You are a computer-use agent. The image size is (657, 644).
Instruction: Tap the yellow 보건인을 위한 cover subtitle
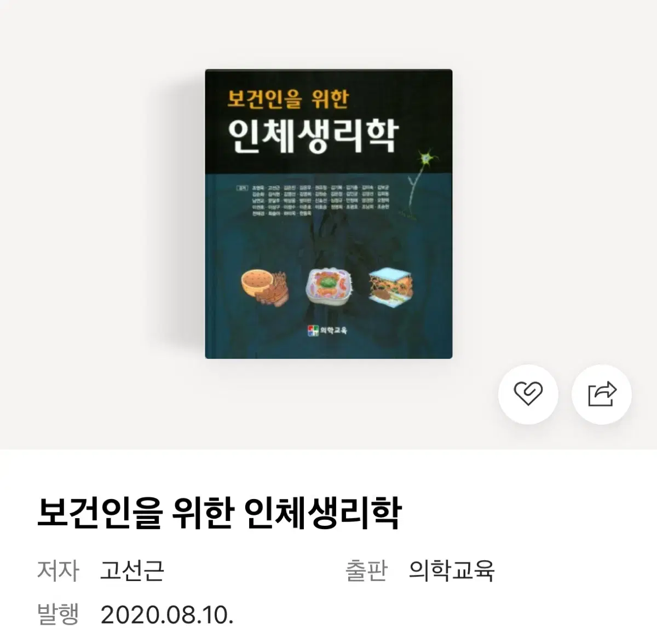coord(287,98)
